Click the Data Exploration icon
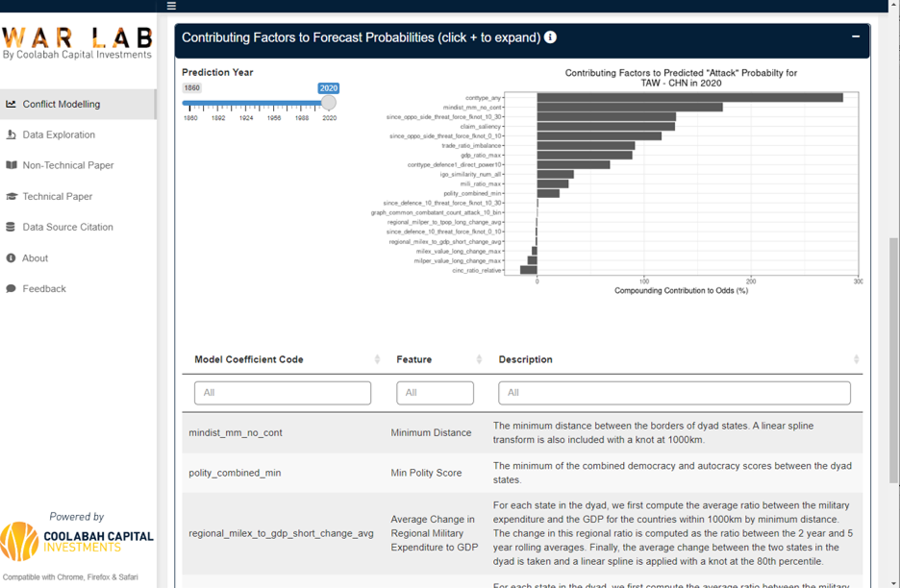Viewport: 900px width, 588px height. click(x=12, y=135)
